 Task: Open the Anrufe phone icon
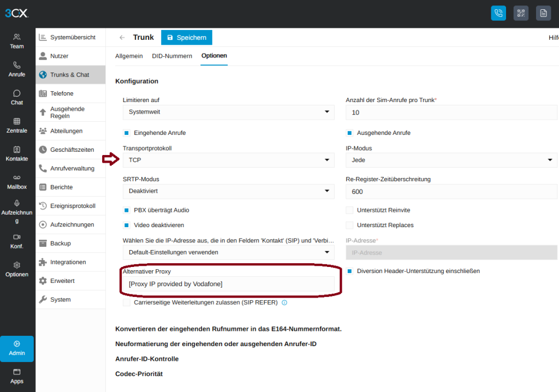click(17, 65)
